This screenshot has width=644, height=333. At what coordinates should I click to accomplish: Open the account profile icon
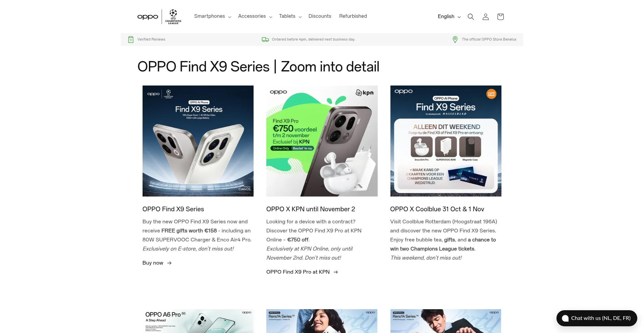(485, 17)
